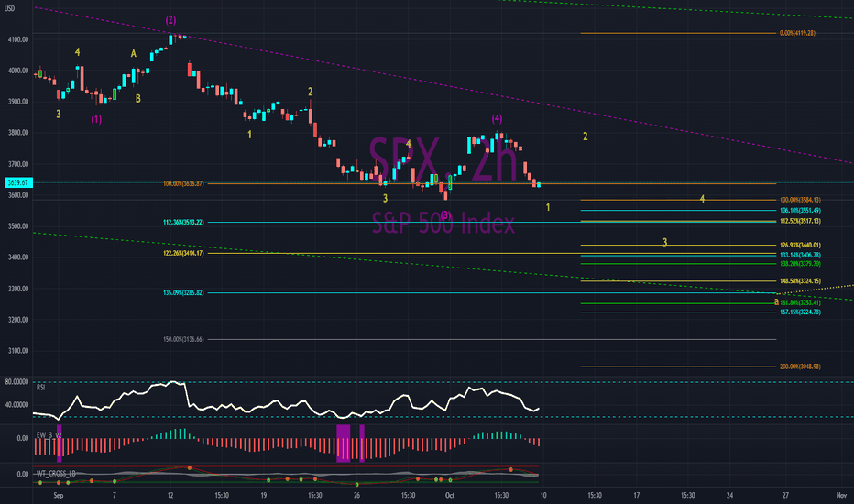Click the RSI 40.00000 scale label
Viewport: 854px width, 504px height.
pyautogui.click(x=16, y=405)
